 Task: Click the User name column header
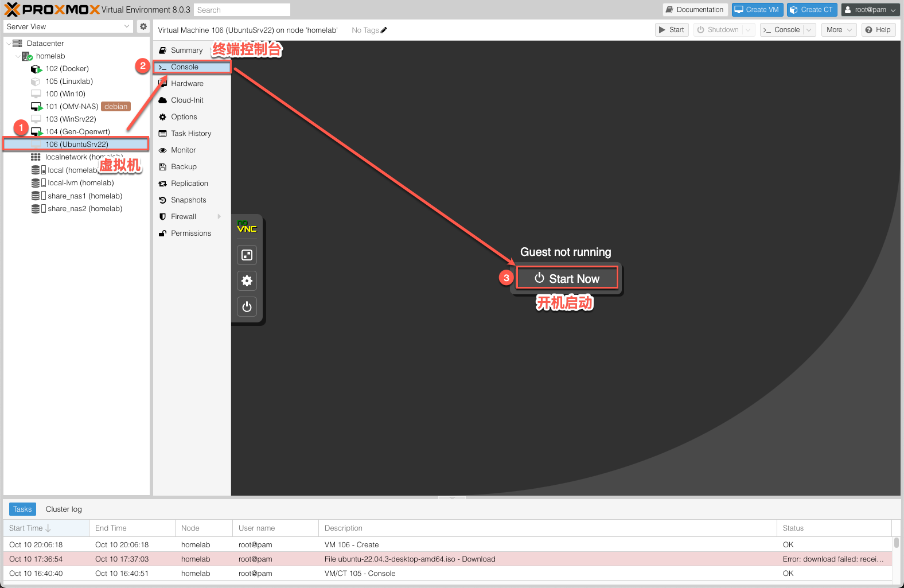[275, 528]
